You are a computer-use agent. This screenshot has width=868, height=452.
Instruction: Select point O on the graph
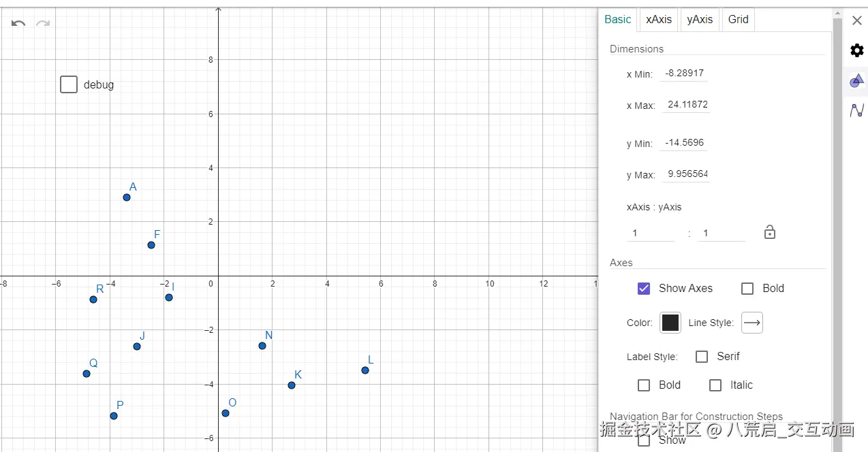(226, 413)
